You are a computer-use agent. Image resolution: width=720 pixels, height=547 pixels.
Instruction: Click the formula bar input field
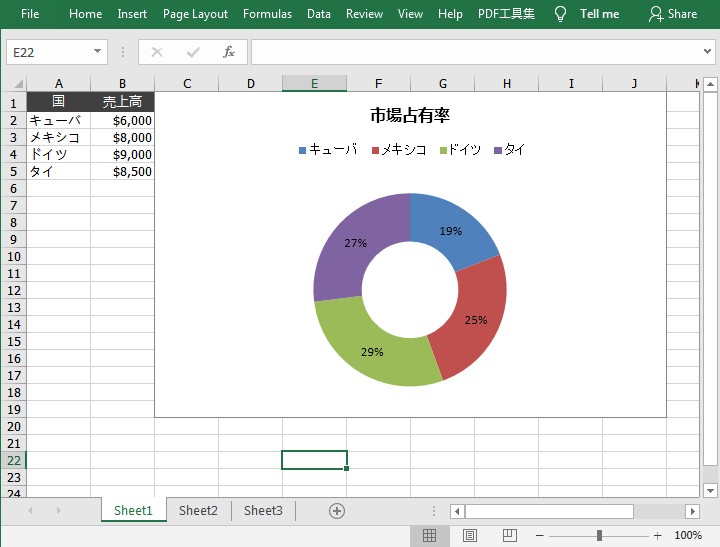(x=475, y=52)
